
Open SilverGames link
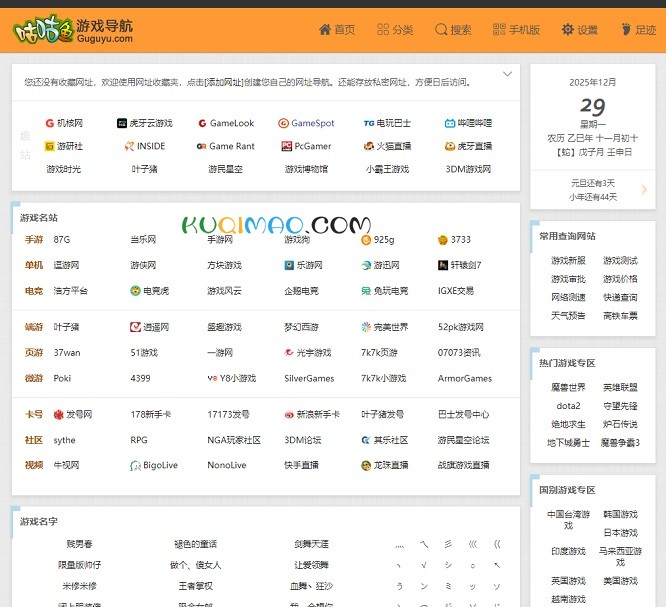point(309,378)
